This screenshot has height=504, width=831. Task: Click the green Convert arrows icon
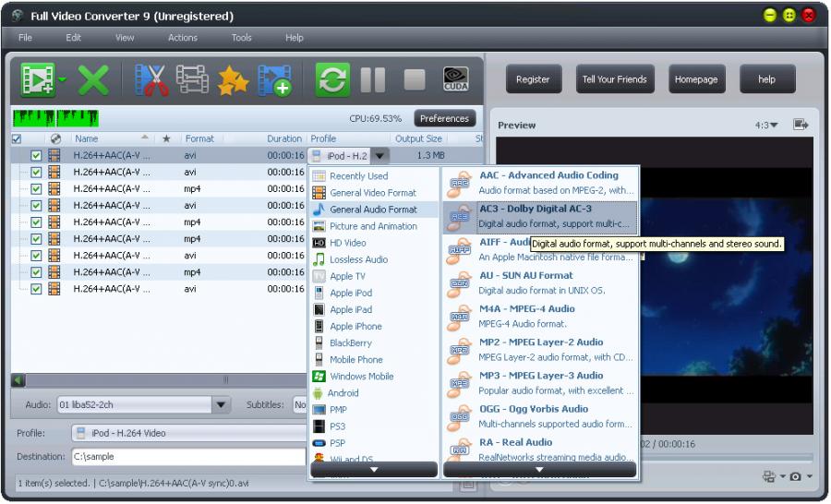pyautogui.click(x=331, y=80)
